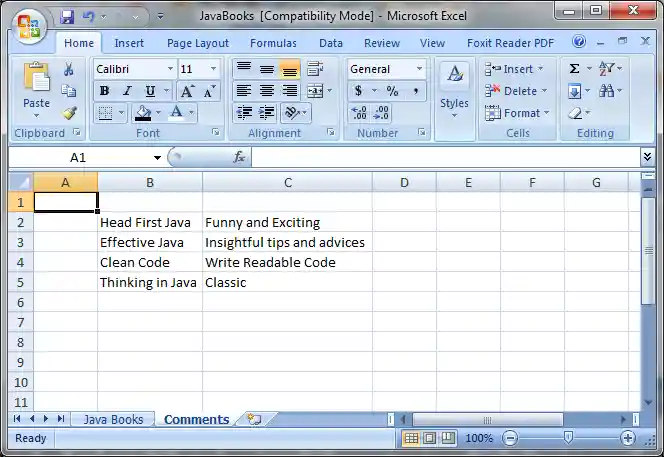This screenshot has height=457, width=664.
Task: Set Middle Align vertical alignment
Action: click(x=267, y=69)
